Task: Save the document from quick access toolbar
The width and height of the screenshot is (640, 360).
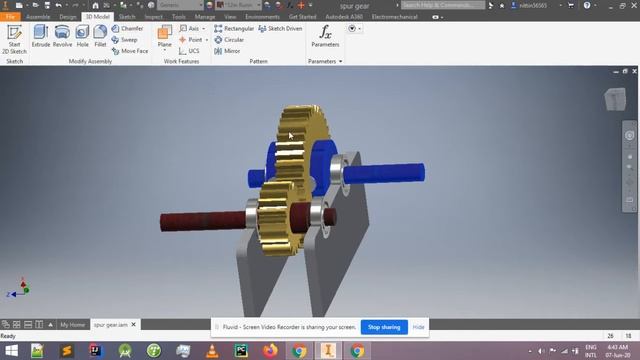Action: click(47, 5)
